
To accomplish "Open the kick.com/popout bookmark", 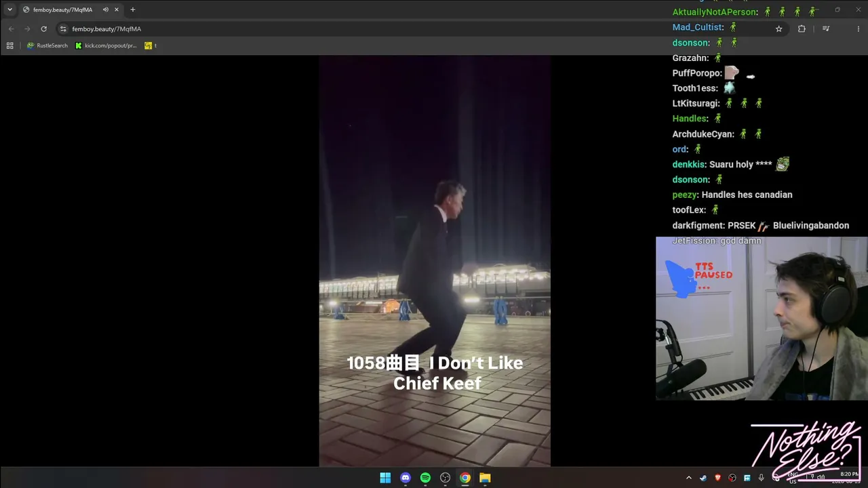I will (106, 45).
